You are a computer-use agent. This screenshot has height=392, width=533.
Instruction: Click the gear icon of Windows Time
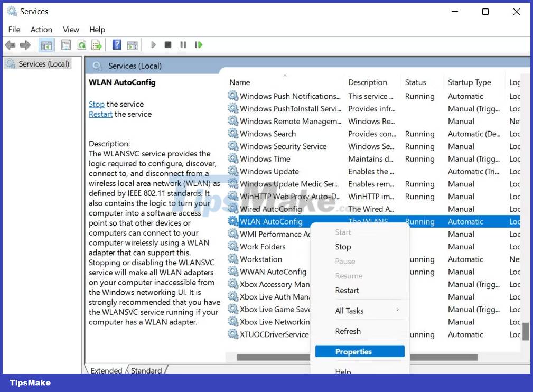[x=233, y=159]
